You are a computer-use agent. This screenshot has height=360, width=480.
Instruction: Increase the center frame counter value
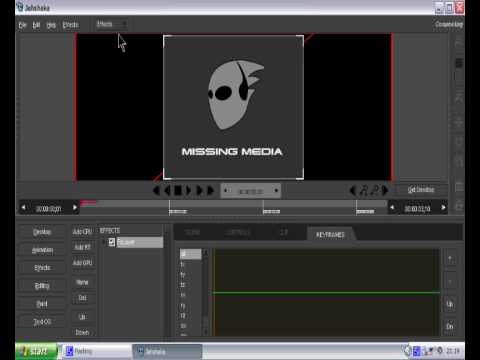276,191
